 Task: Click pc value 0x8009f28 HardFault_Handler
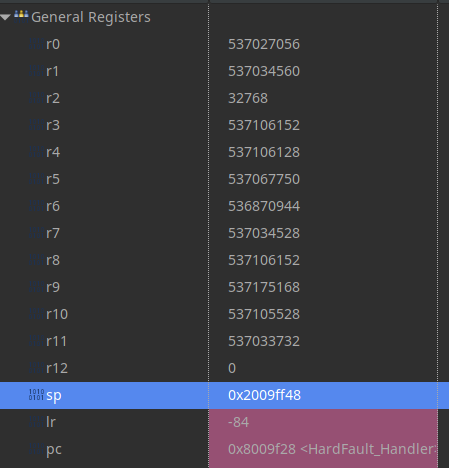(x=332, y=449)
